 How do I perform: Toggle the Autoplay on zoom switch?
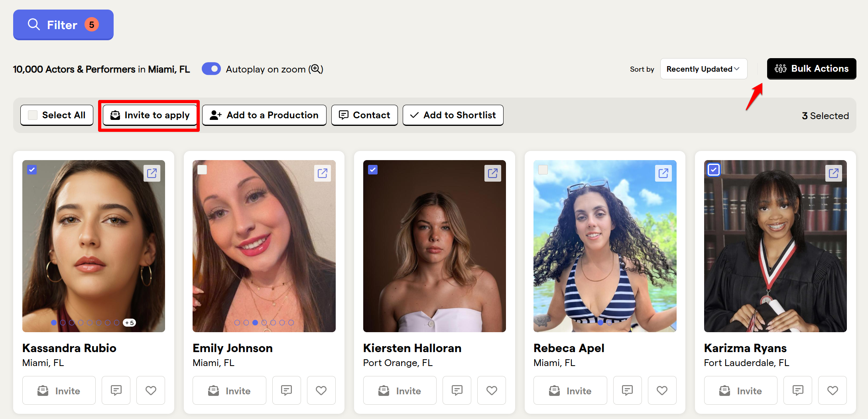coord(211,69)
